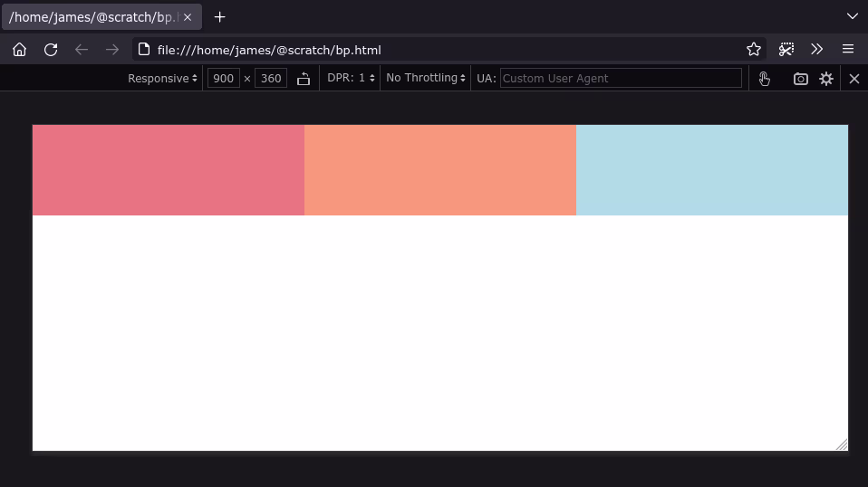Screen dimensions: 868x487
Task: Click the viewport height field showing 360
Action: point(271,79)
